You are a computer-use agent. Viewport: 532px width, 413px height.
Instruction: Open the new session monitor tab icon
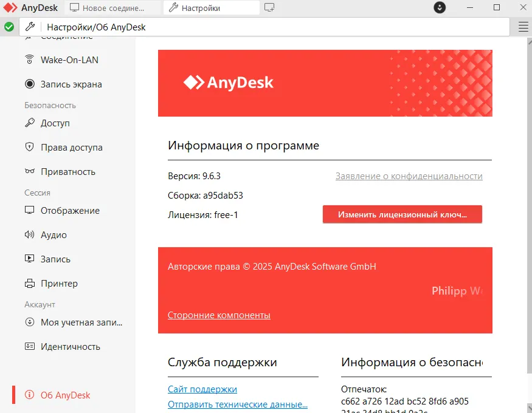coord(270,8)
